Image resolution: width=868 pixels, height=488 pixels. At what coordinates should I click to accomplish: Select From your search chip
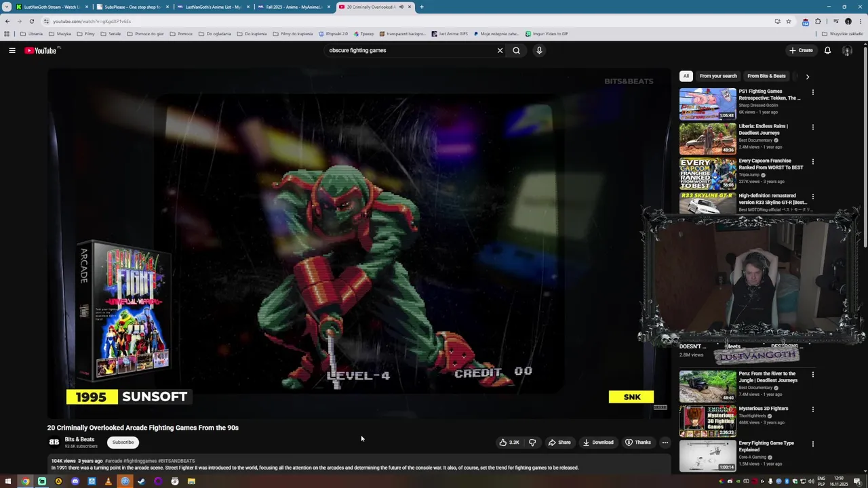click(x=718, y=76)
